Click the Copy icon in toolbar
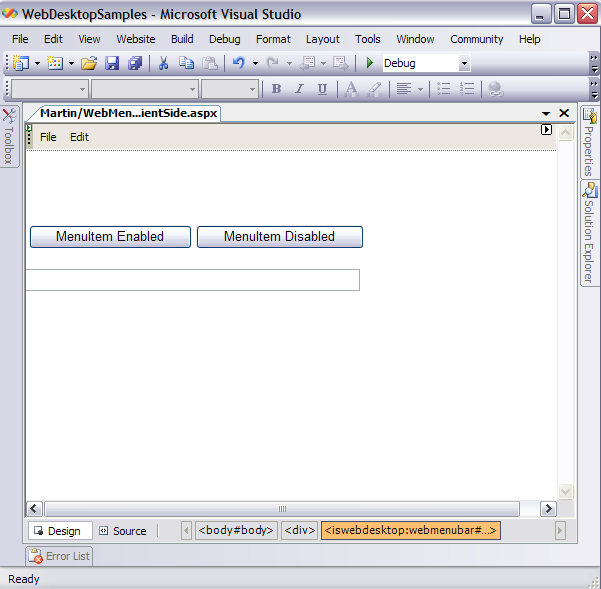 [186, 63]
